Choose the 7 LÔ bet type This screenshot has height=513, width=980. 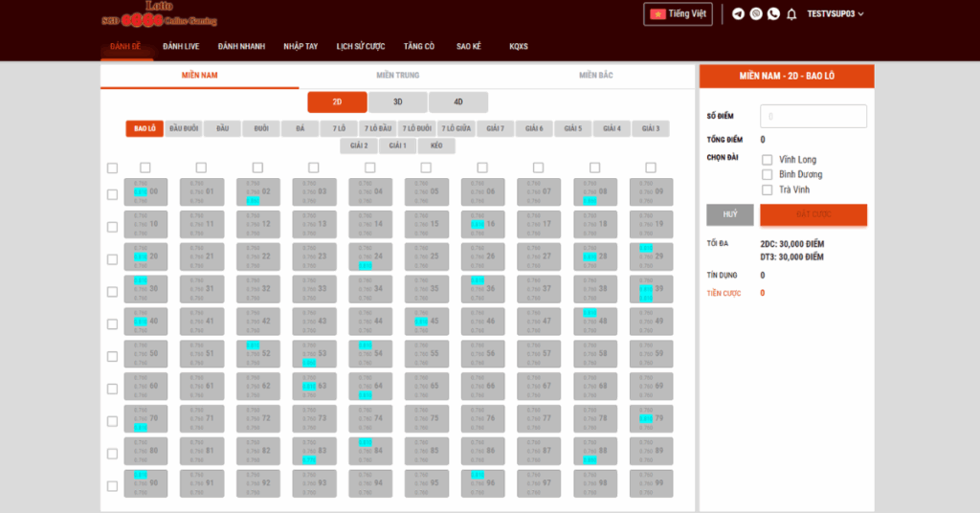coord(339,128)
